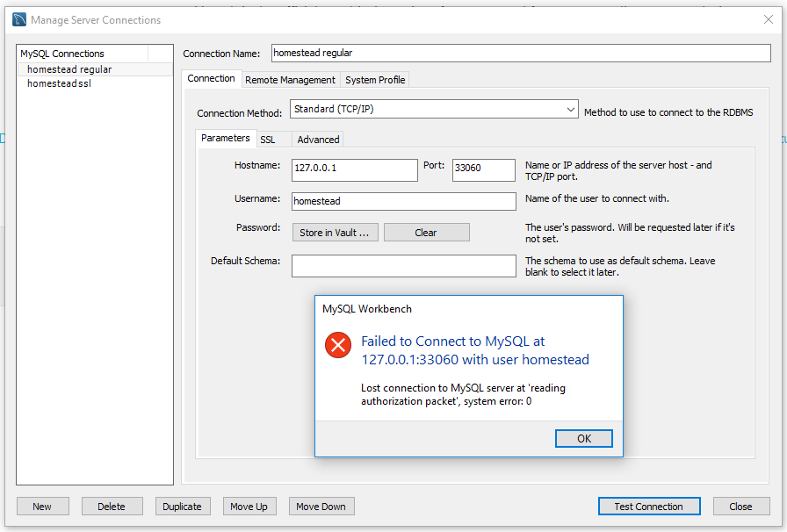Click the Move Down button

[321, 507]
